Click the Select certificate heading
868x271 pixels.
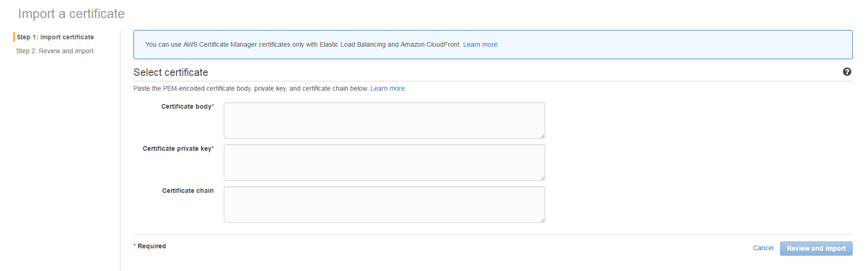click(x=171, y=72)
